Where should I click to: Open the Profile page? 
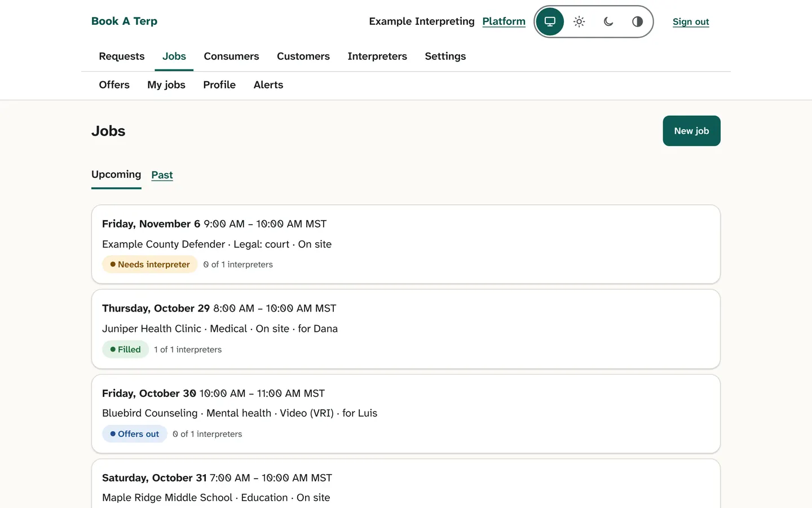pos(219,85)
